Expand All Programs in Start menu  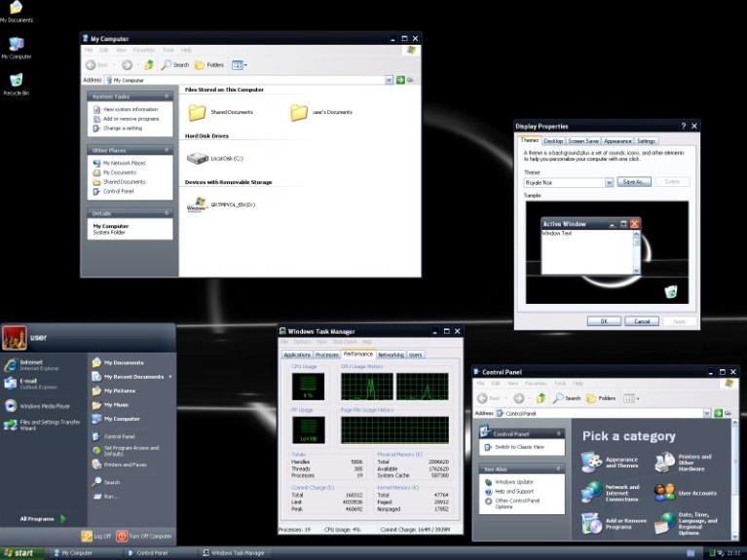click(43, 518)
